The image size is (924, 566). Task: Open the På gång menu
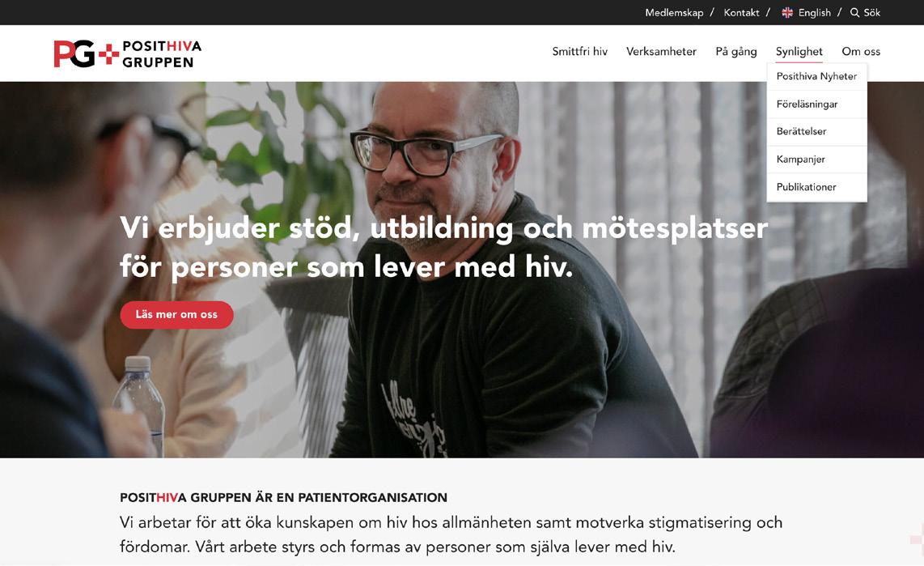pos(736,51)
